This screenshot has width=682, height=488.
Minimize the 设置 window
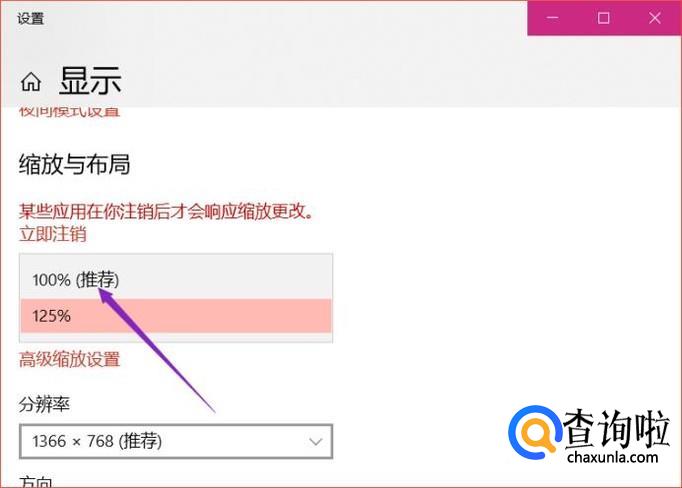coord(553,18)
